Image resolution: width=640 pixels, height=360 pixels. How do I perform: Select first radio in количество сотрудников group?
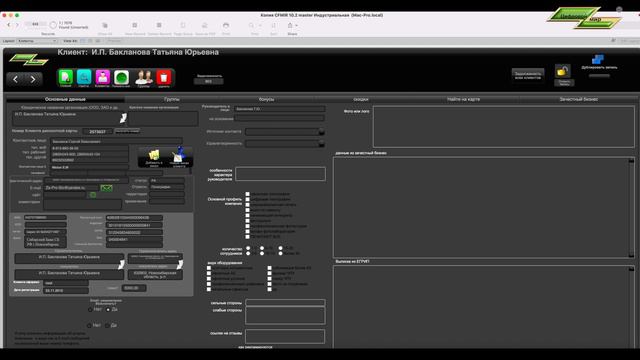(248, 248)
